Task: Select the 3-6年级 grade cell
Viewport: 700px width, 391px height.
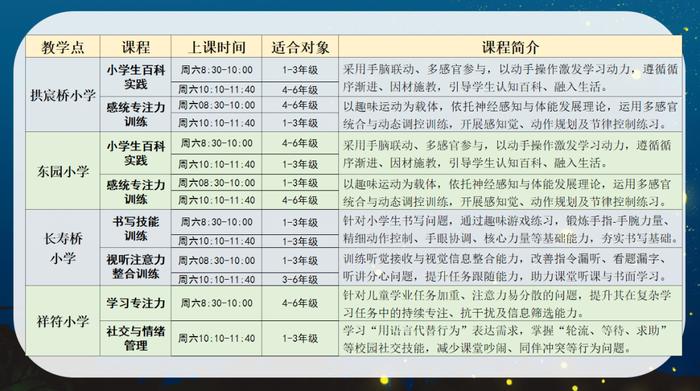Action: 300,279
